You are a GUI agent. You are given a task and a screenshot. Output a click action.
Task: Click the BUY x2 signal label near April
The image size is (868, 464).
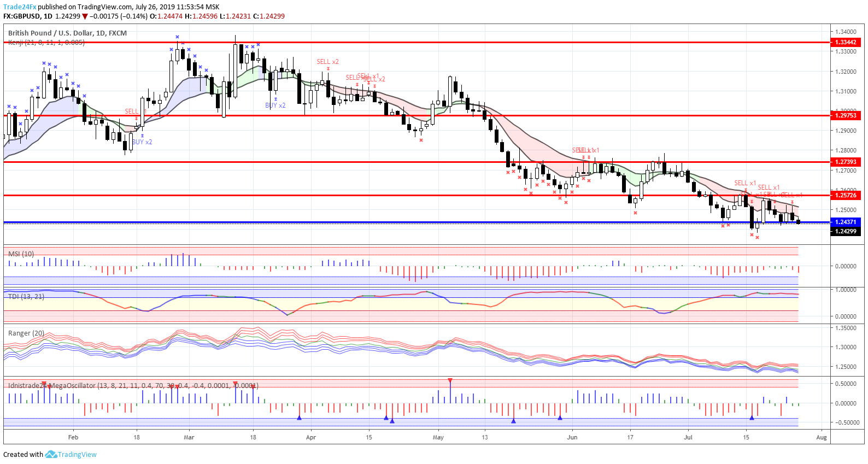coord(275,105)
